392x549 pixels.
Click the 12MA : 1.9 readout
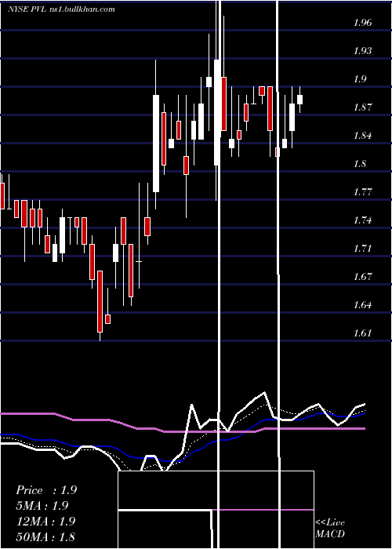pos(46,522)
